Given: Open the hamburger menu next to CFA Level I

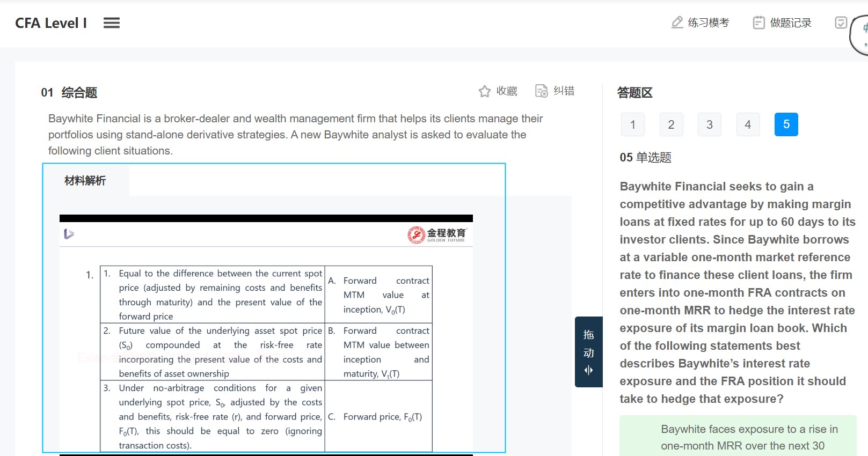Looking at the screenshot, I should [x=112, y=23].
